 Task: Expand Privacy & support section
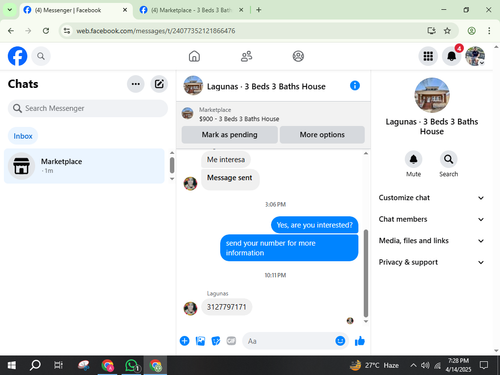pyautogui.click(x=431, y=262)
